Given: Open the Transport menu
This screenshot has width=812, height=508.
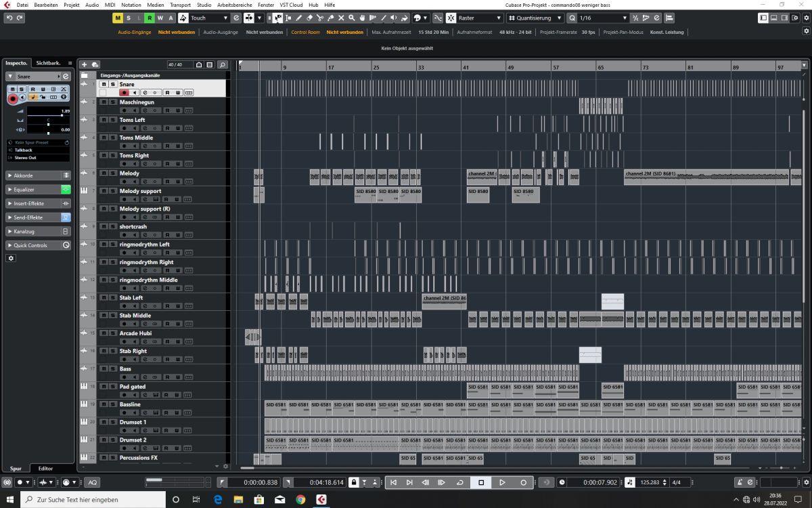Looking at the screenshot, I should (181, 5).
